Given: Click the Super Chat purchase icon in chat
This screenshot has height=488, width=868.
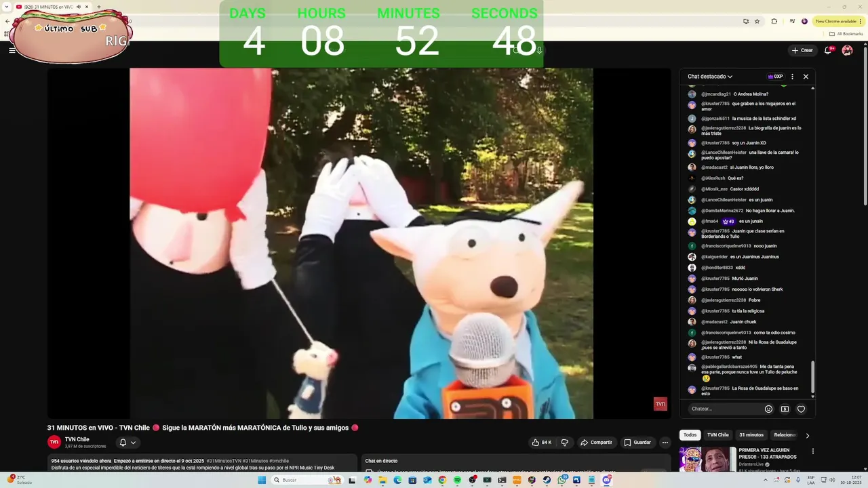Looking at the screenshot, I should (x=785, y=409).
